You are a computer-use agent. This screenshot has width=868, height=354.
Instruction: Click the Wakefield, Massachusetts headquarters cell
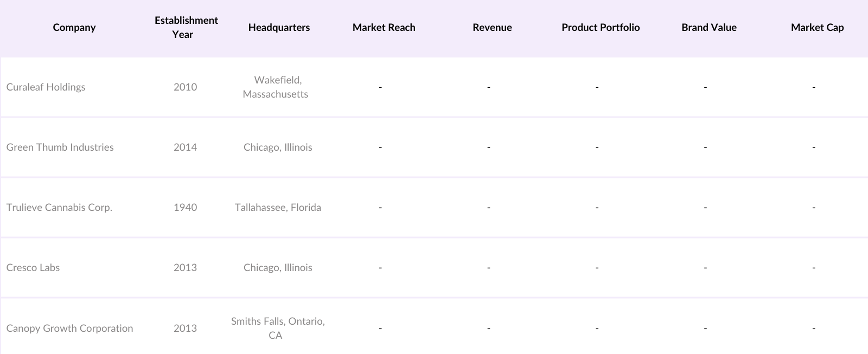click(x=276, y=87)
